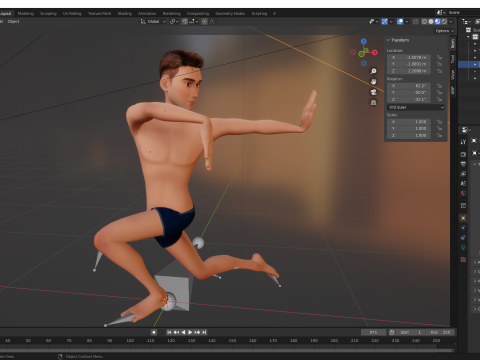Toggle the camera view icon
The image size is (480, 360).
point(374,92)
